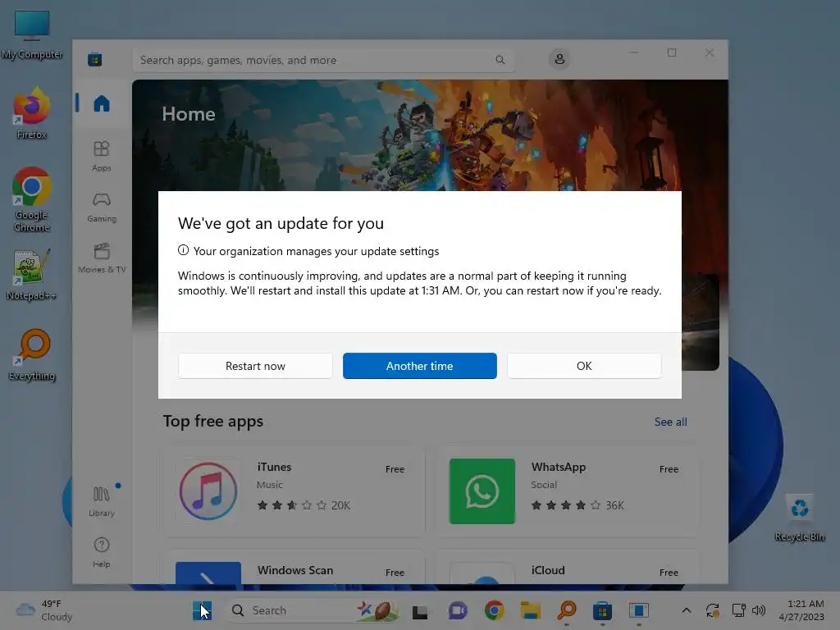Open See all top free apps
This screenshot has height=630, width=840.
click(670, 422)
